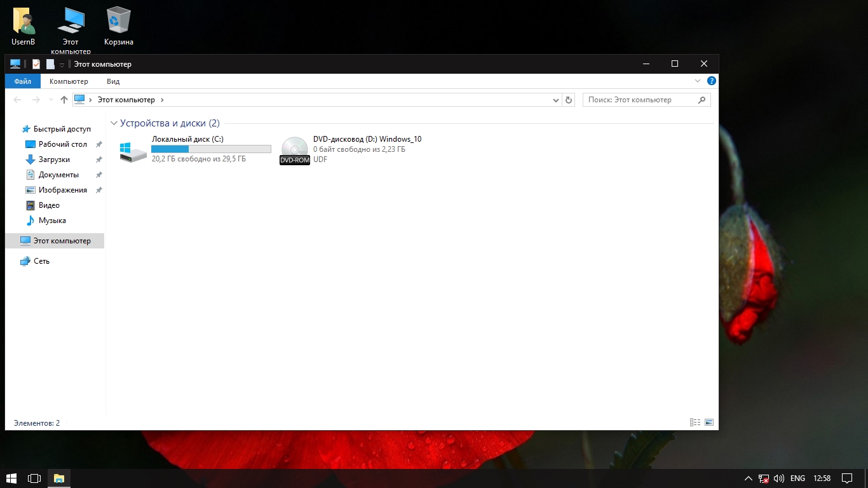The image size is (868, 488).
Task: Click the New folder icon in title bar
Action: tap(50, 64)
